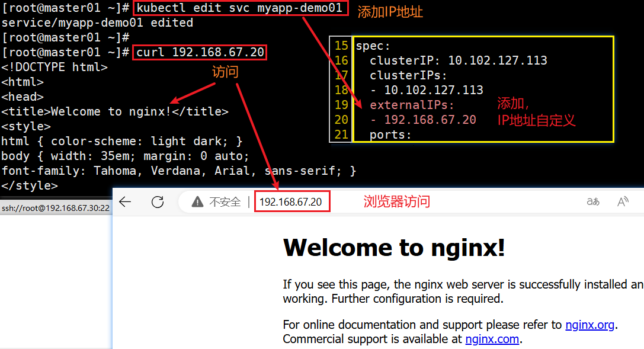This screenshot has width=644, height=349.
Task: Select the </style> line in terminal
Action: coord(30,185)
